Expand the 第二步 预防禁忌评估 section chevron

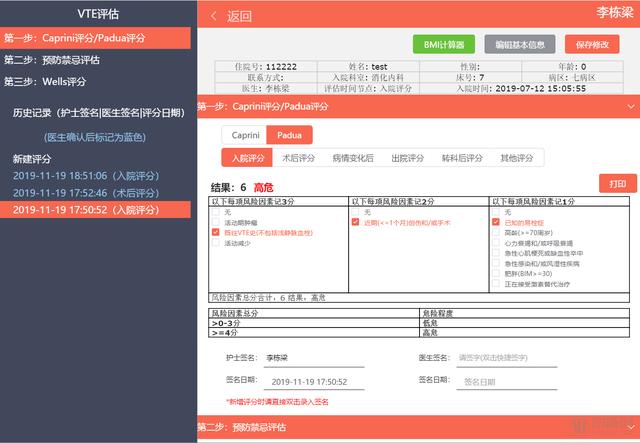[x=629, y=427]
